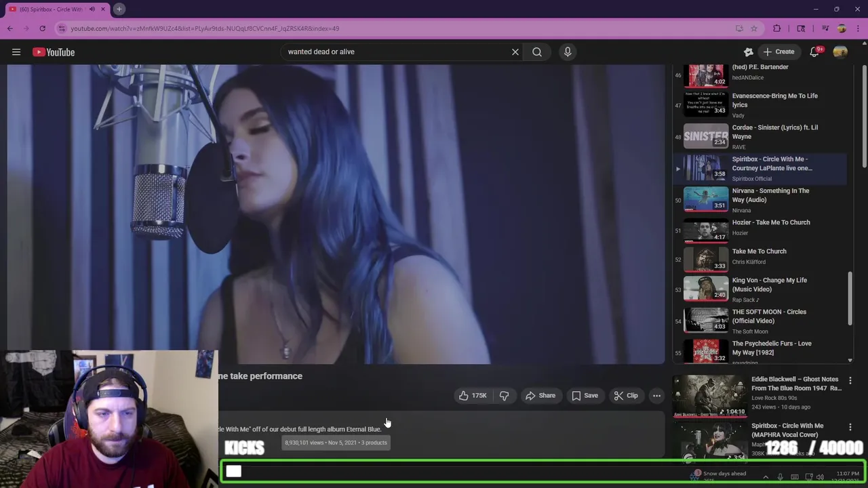Open YouTube notifications bell
Viewport: 868px width, 488px height.
(x=814, y=52)
